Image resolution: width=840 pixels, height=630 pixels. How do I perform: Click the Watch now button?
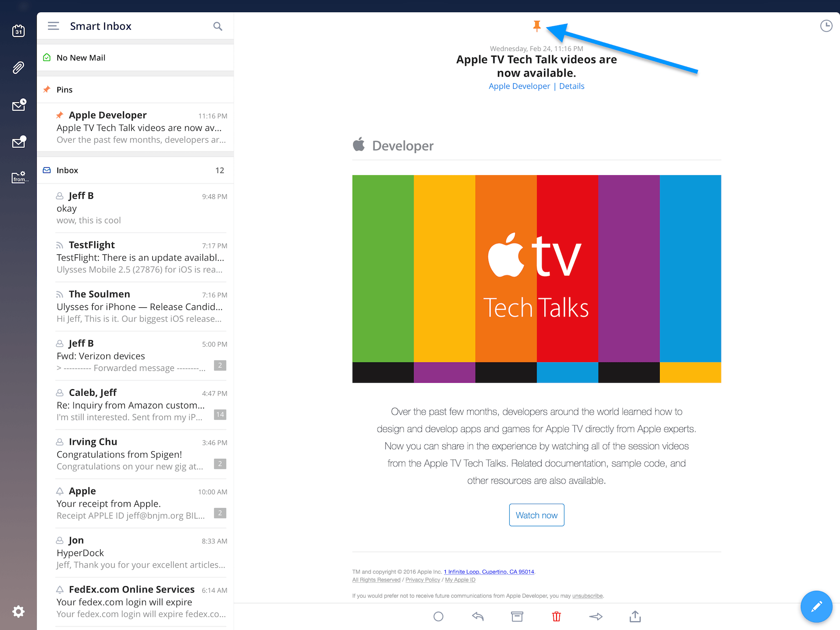click(536, 515)
